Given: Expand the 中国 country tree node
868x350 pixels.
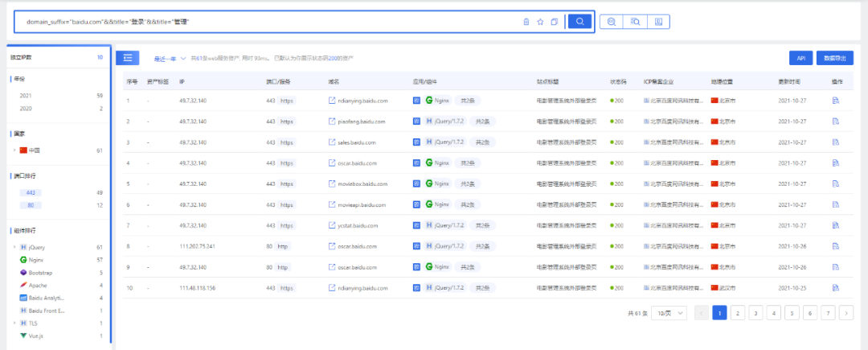Looking at the screenshot, I should (x=14, y=150).
